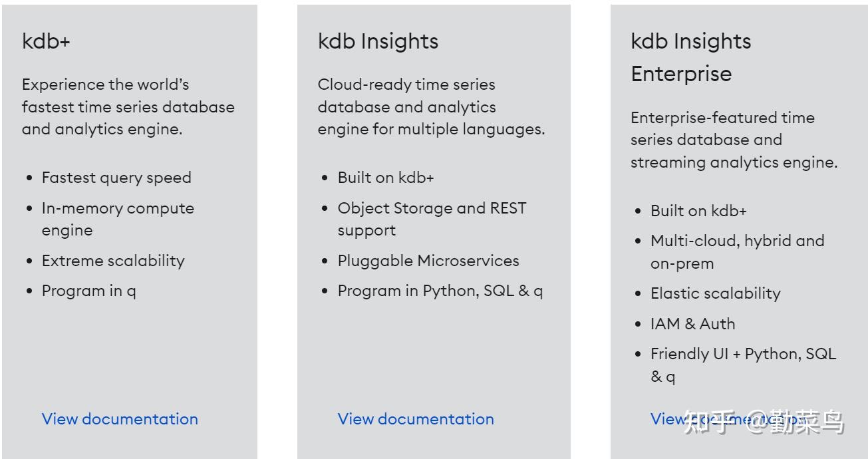
Task: Open View documentation link under kdb Insights
Action: coord(416,419)
